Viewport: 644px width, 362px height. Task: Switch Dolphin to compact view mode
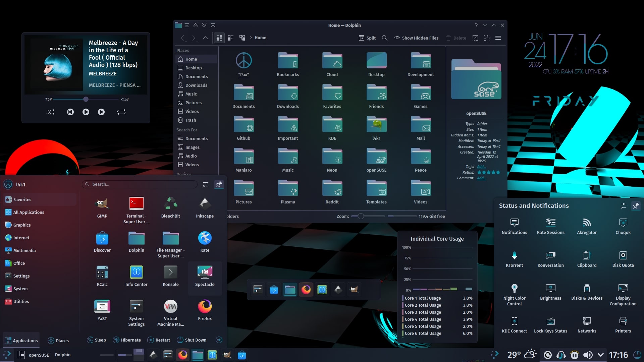(231, 38)
